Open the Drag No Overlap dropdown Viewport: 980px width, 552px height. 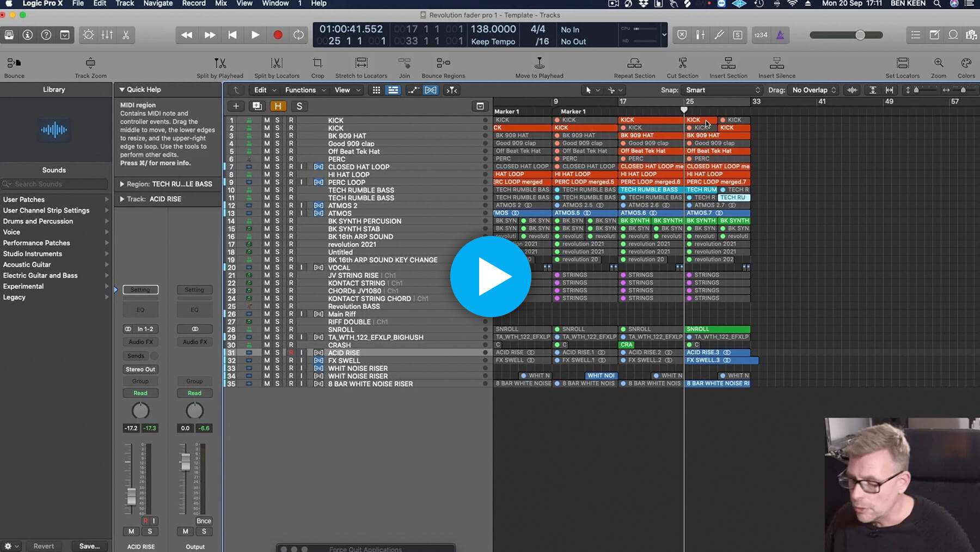click(x=814, y=90)
